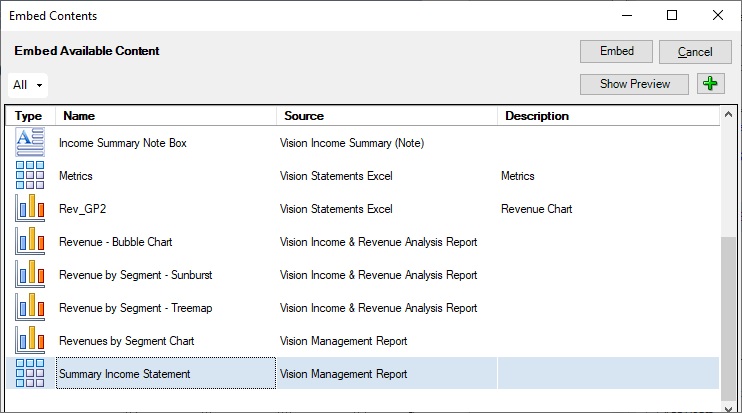The width and height of the screenshot is (742, 413).
Task: Click the Revenue by Segment - Sunburst icon
Action: click(x=30, y=275)
